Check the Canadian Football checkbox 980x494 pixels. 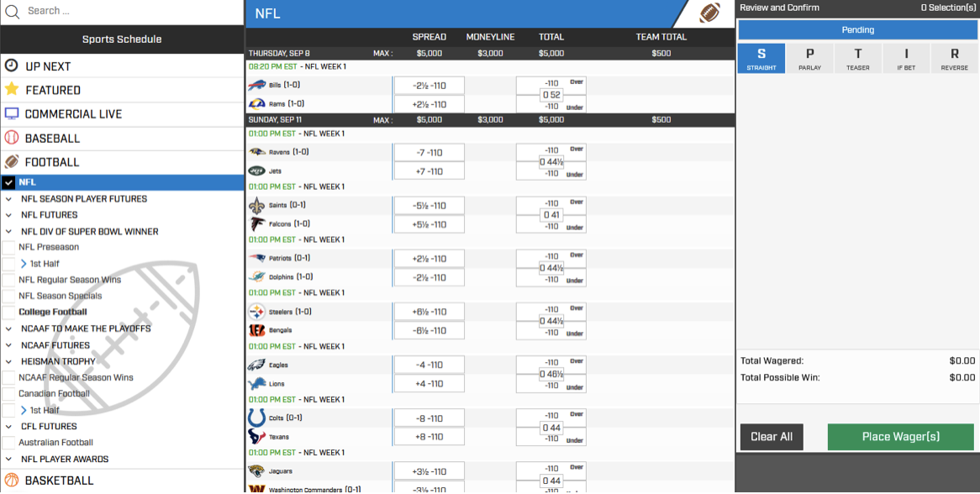pos(8,393)
